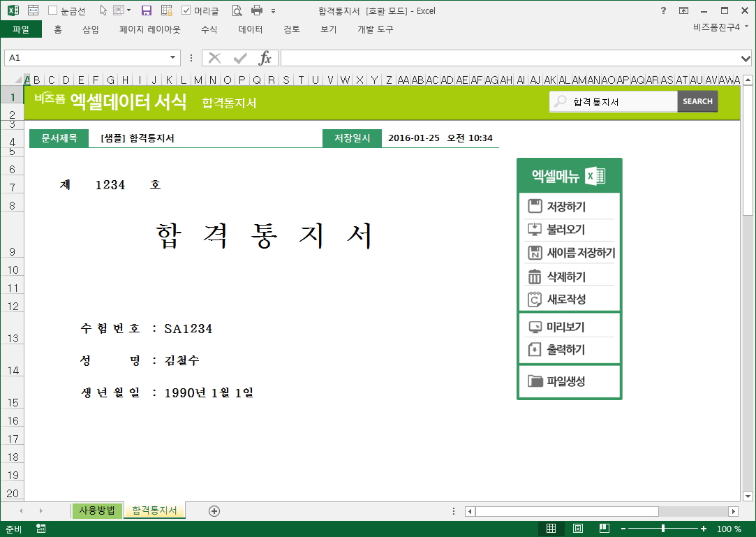Click the macro recording icon in the status bar
The image size is (756, 537).
coord(41,529)
